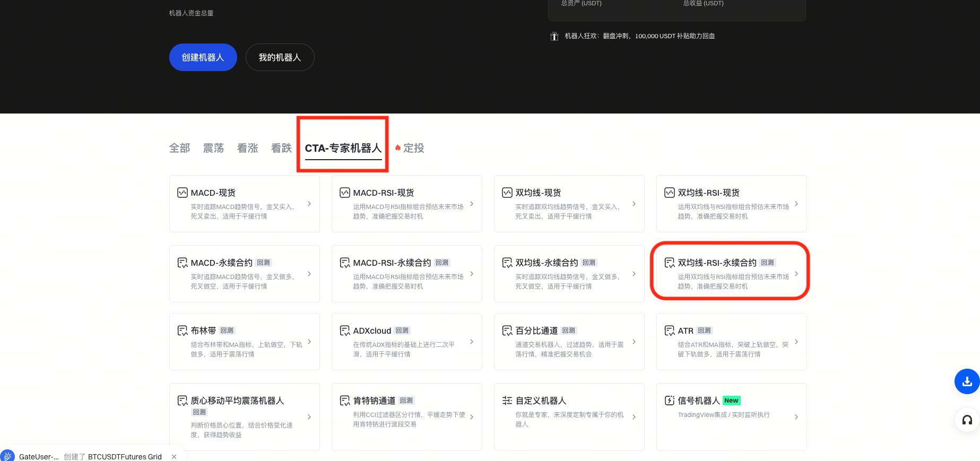The image size is (980, 461).
Task: Click the MACD-现货 chart icon
Action: (x=183, y=193)
